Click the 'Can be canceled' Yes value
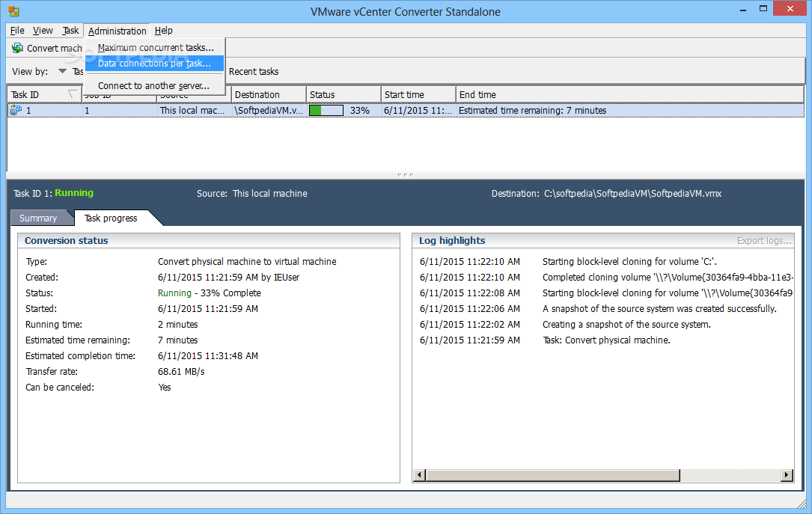Screen dimensions: 812x514 [164, 387]
